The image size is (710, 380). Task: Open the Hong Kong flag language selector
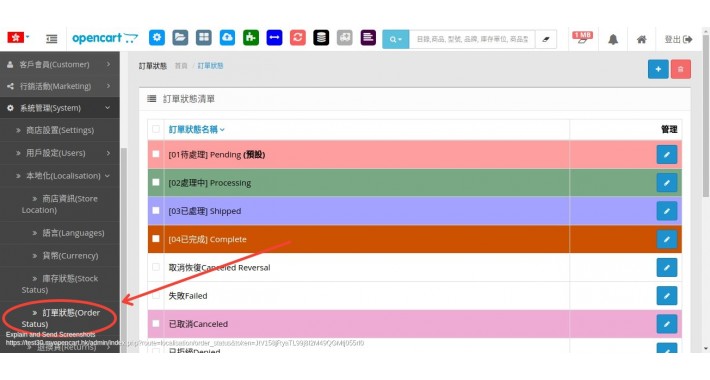(x=18, y=38)
